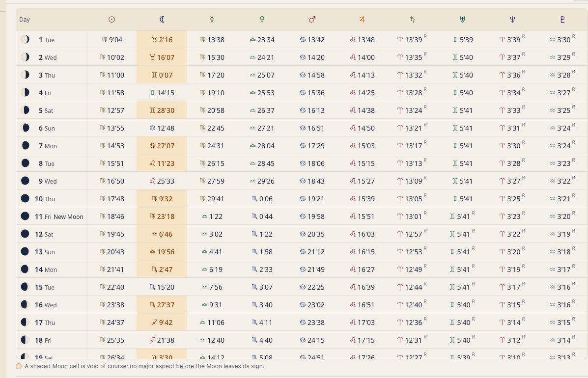Select the row label 11 Fri New Moon
Image resolution: width=588 pixels, height=378 pixels.
pyautogui.click(x=59, y=216)
